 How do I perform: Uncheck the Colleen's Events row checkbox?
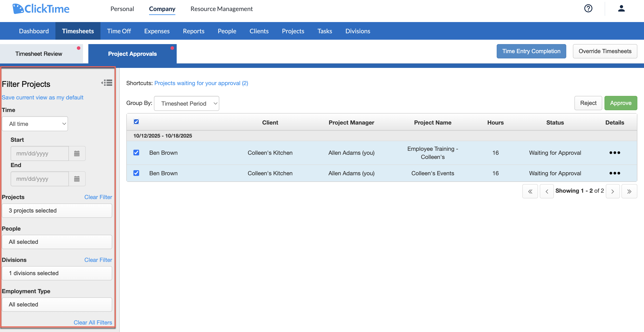point(136,173)
